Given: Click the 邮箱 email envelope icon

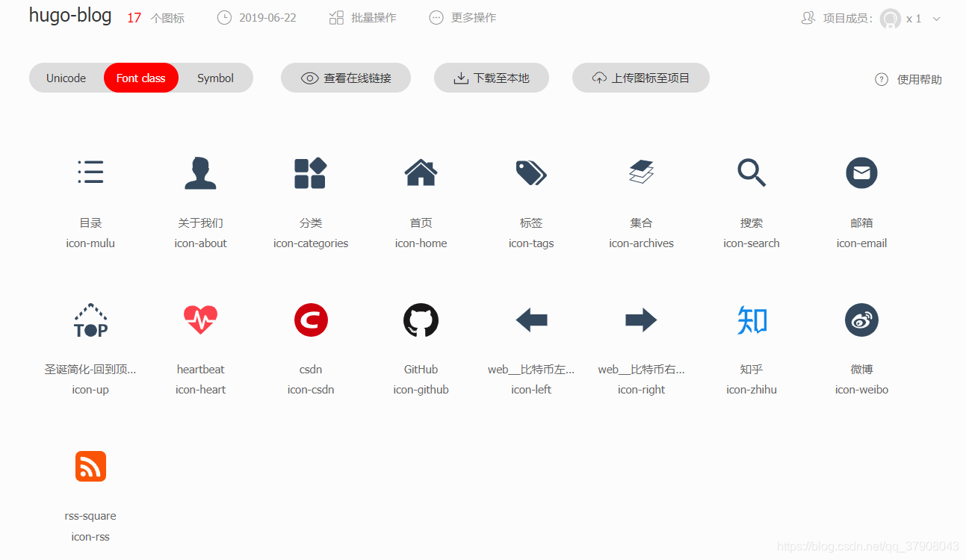Looking at the screenshot, I should pos(861,172).
